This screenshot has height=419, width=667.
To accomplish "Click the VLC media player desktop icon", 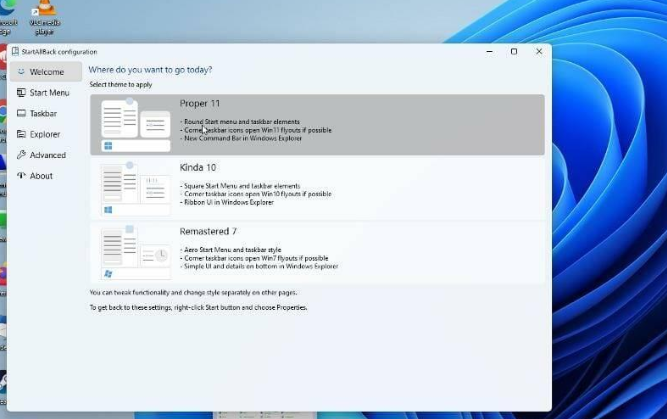I will tap(45, 17).
